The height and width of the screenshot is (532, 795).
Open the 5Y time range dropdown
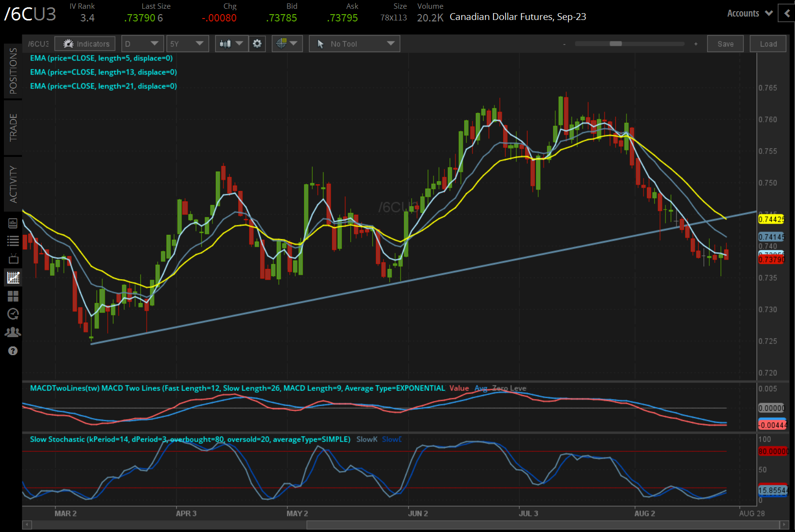click(187, 44)
